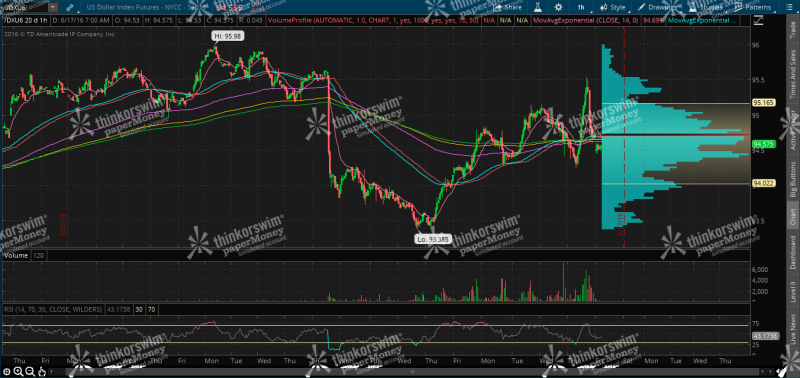800x378 pixels.
Task: Open chart settings gear icon
Action: pyautogui.click(x=559, y=7)
